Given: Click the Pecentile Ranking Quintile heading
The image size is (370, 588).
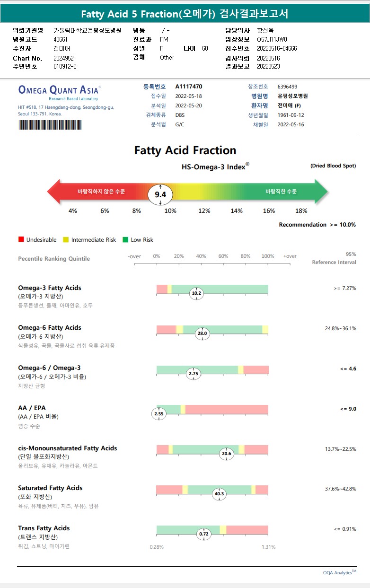Looking at the screenshot, I should pos(54,259).
